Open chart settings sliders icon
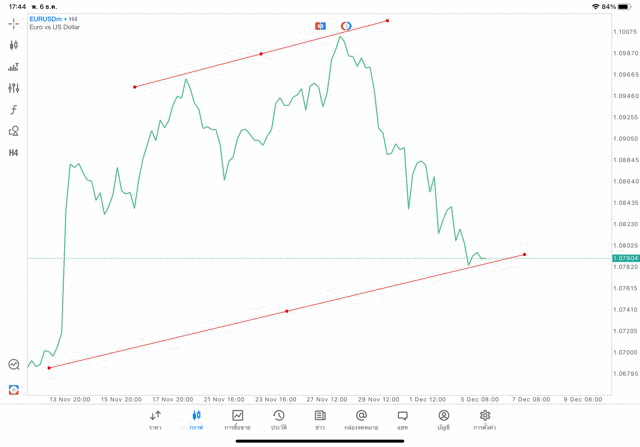Viewport: 640px width, 447px height. tap(14, 88)
